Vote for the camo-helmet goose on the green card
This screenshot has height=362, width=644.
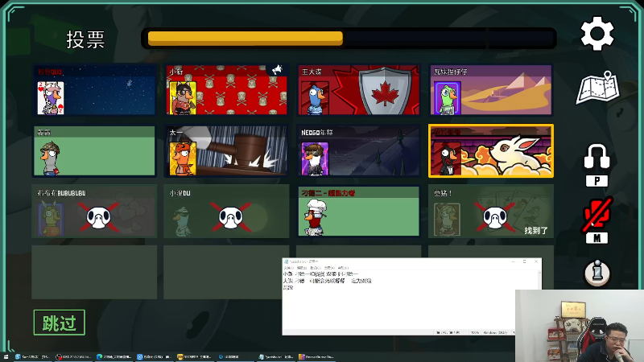point(94,151)
